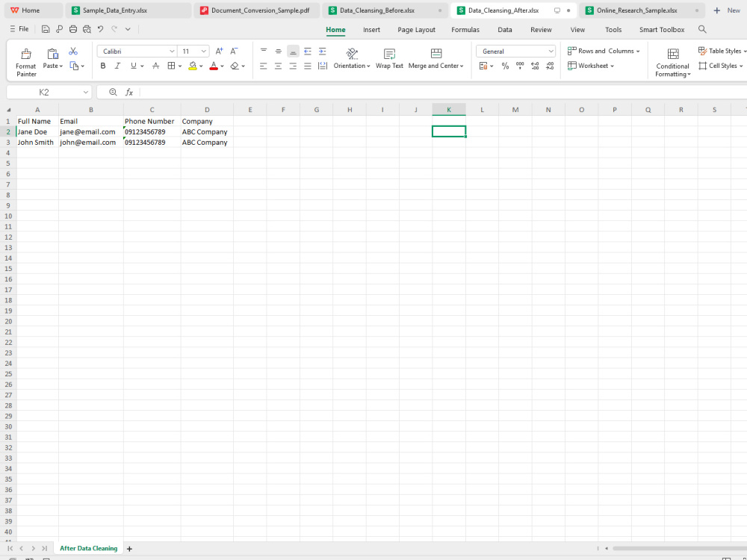Apply strikethrough formatting

(x=156, y=66)
